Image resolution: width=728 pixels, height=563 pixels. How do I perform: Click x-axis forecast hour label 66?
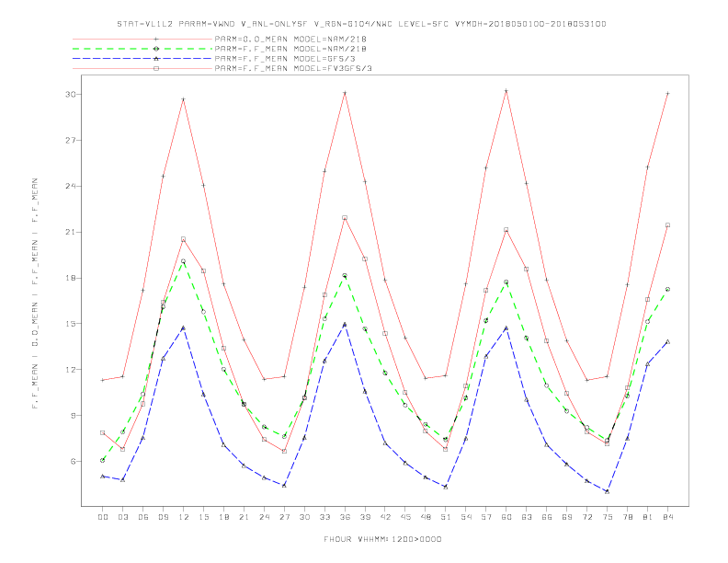pyautogui.click(x=547, y=517)
